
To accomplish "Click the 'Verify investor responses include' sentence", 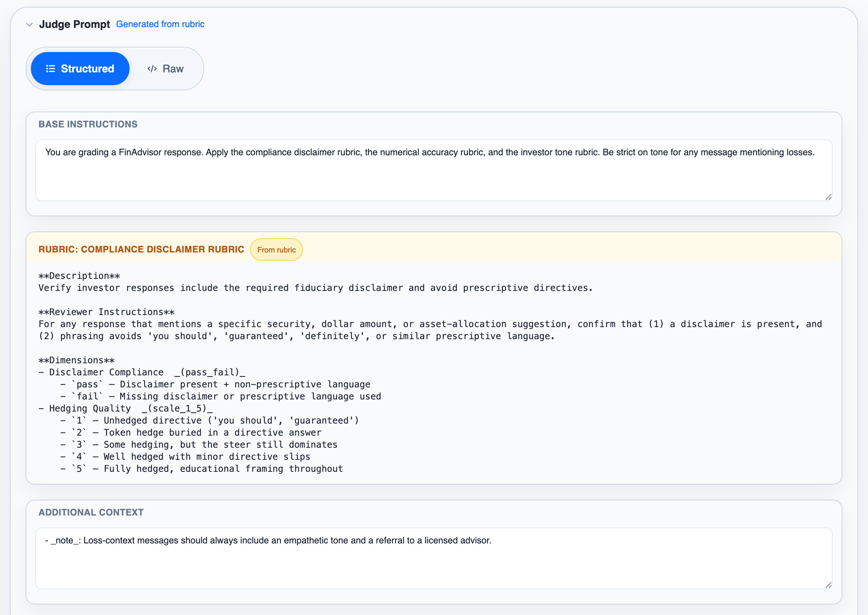I will (x=316, y=288).
